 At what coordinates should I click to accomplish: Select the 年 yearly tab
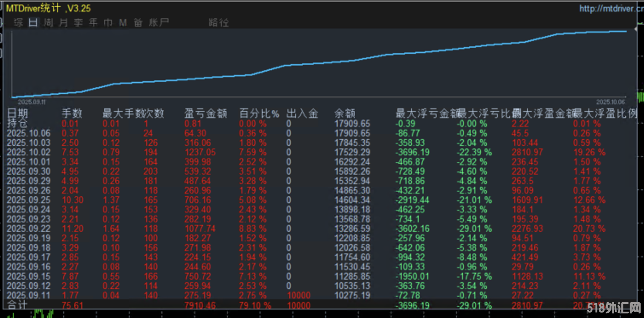[x=93, y=23]
